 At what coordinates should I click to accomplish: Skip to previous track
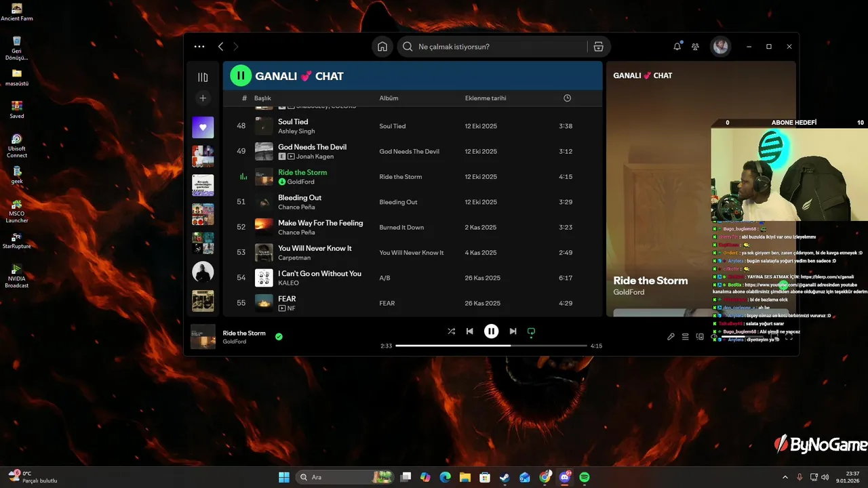click(469, 331)
